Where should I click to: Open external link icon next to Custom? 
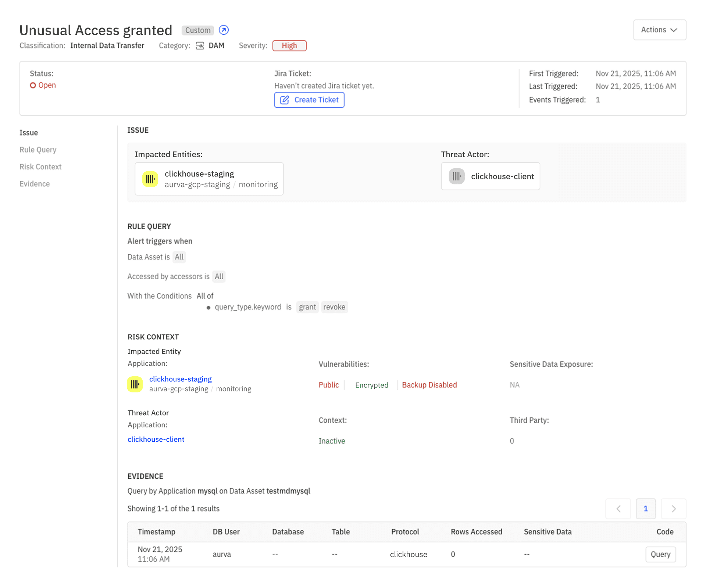click(224, 30)
